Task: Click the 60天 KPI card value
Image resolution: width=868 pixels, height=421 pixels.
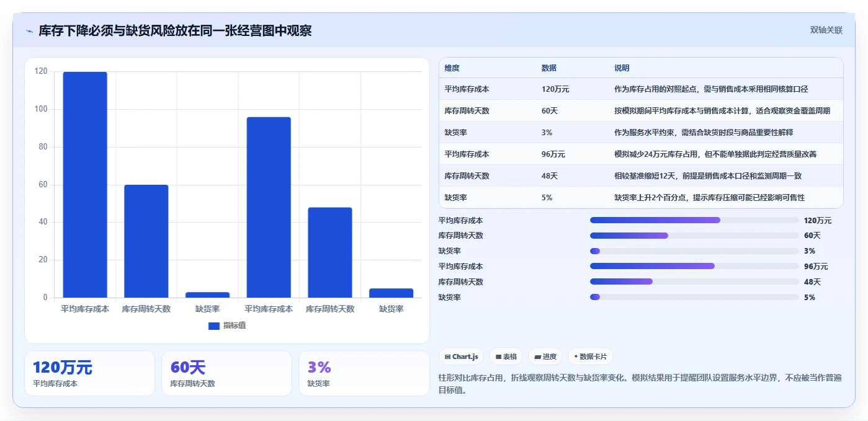Action: point(188,368)
